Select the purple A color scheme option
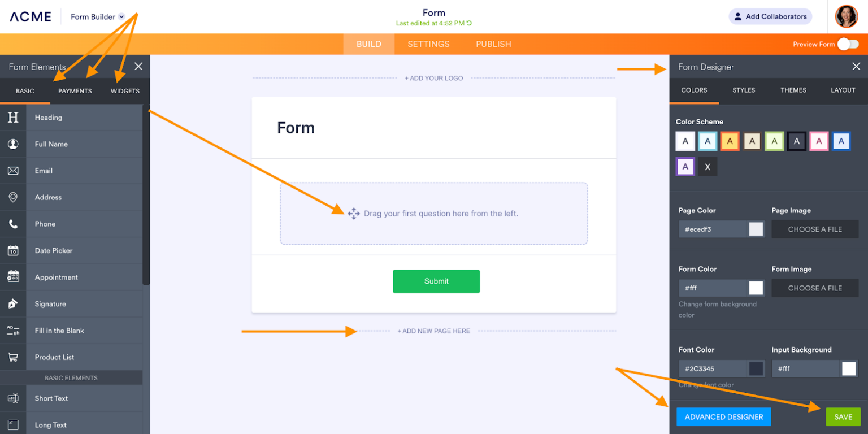This screenshot has width=868, height=434. (685, 166)
